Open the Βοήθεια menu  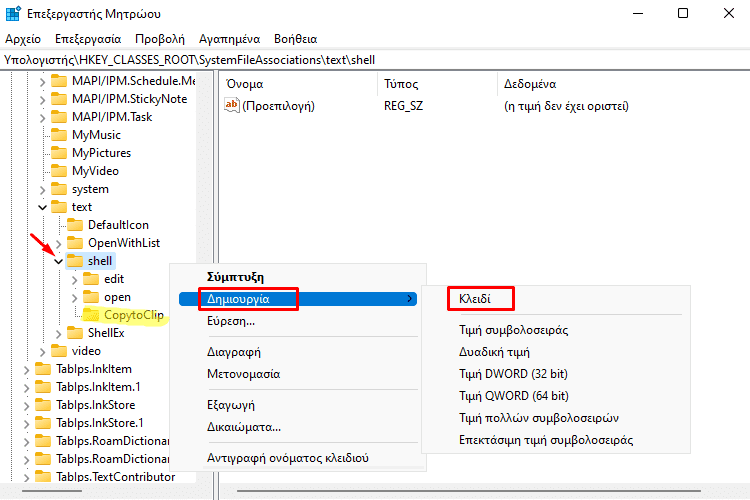[x=296, y=39]
